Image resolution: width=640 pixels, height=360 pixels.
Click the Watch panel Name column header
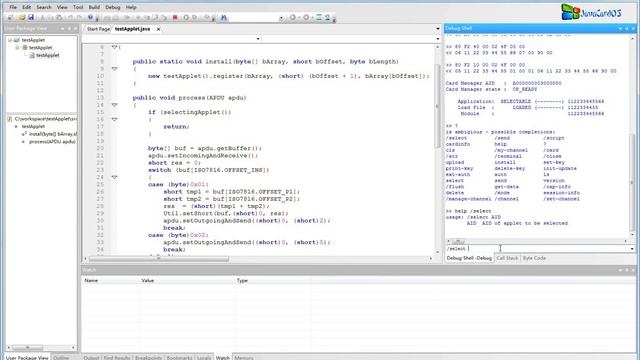pyautogui.click(x=111, y=280)
